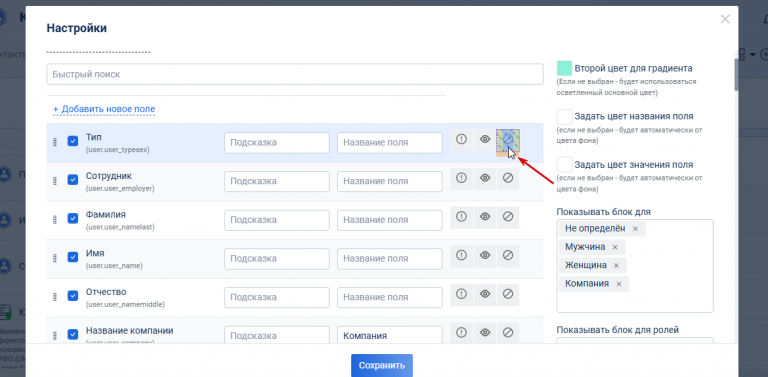Click Название поля input in Отчество row
The width and height of the screenshot is (768, 377).
point(390,297)
